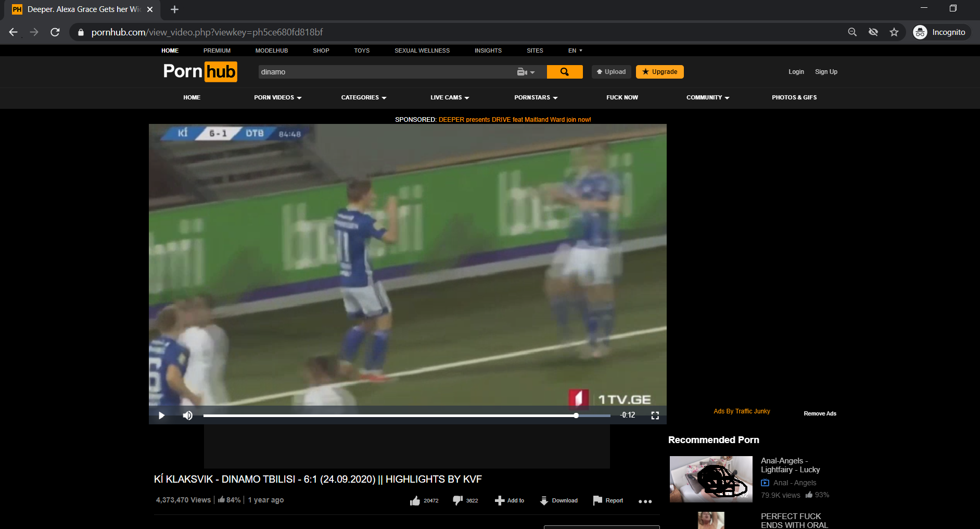Open SEXUAL WELLNESS in the top bar
Screen dimensions: 980x529
click(x=422, y=51)
